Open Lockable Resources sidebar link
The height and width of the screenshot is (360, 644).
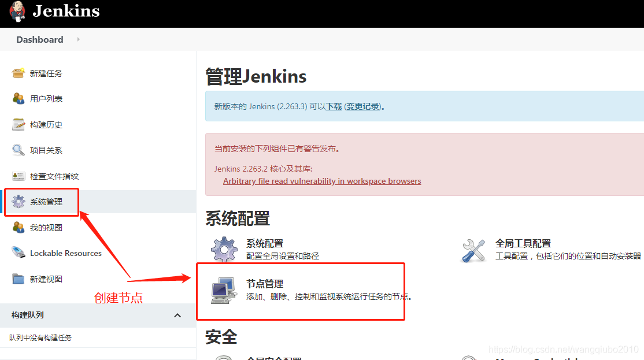66,253
